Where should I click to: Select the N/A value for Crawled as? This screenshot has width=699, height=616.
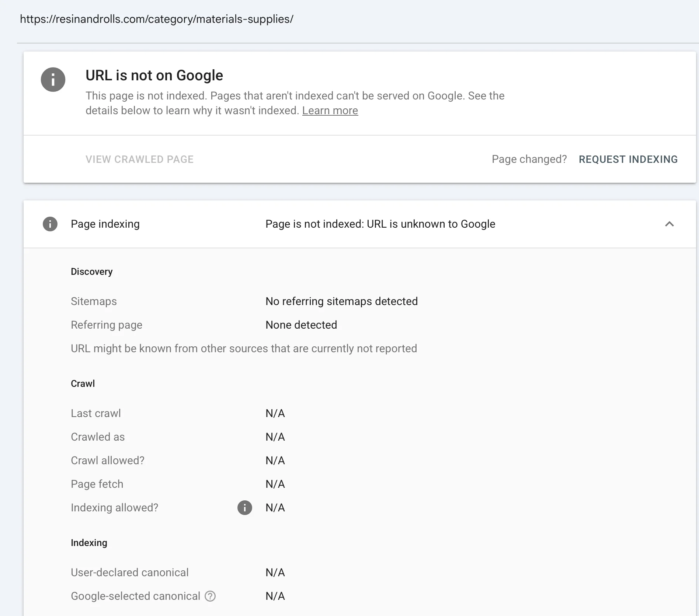(275, 437)
